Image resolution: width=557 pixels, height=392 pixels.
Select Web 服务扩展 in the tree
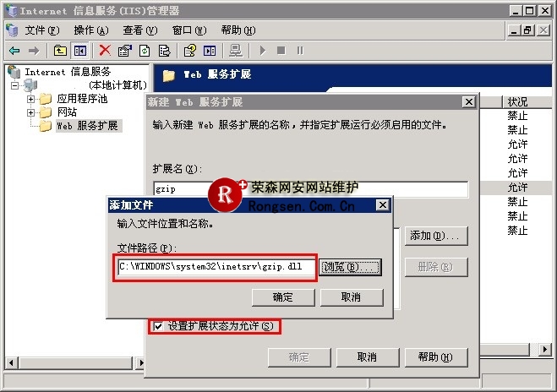87,126
